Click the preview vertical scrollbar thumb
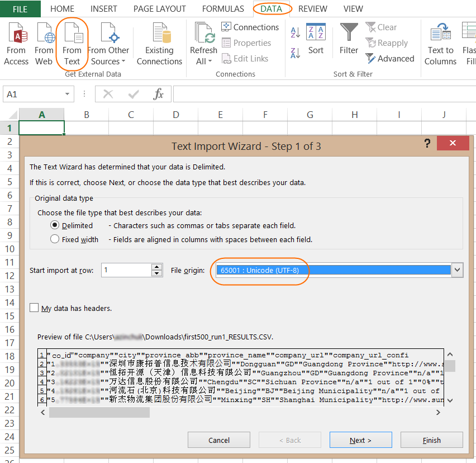This screenshot has width=476, height=463. (450, 366)
